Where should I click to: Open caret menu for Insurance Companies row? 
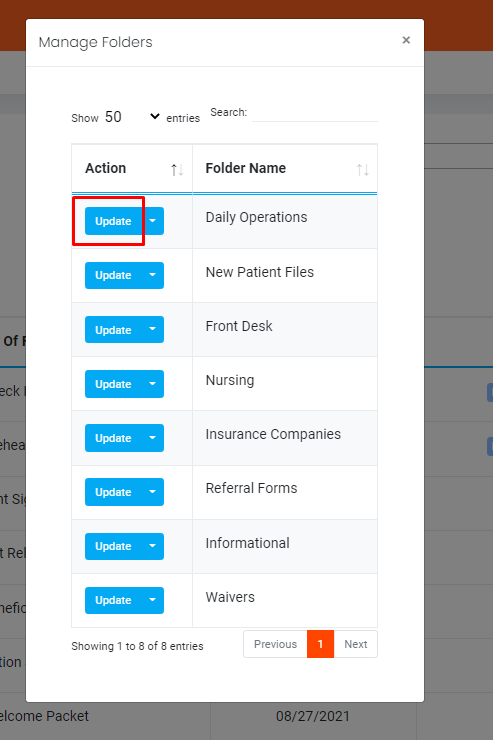coord(153,437)
